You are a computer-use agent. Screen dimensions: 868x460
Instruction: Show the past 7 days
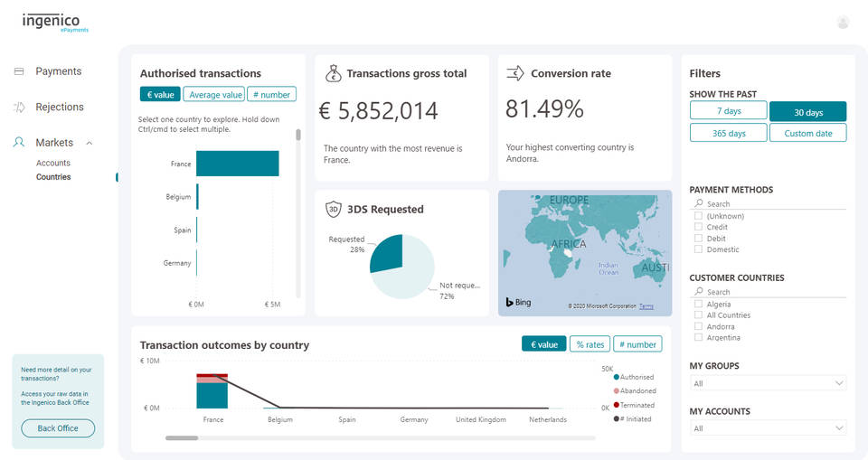tap(729, 111)
